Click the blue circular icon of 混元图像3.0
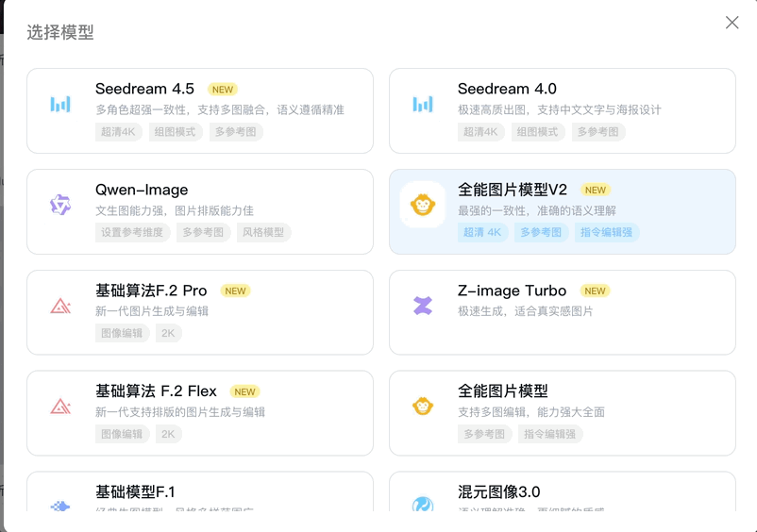This screenshot has width=757, height=532. (423, 505)
